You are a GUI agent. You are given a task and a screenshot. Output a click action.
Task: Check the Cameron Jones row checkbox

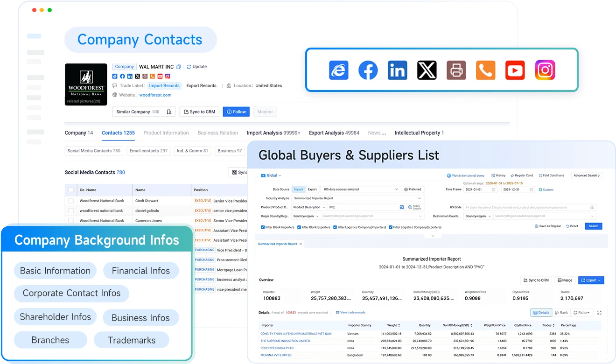click(71, 221)
